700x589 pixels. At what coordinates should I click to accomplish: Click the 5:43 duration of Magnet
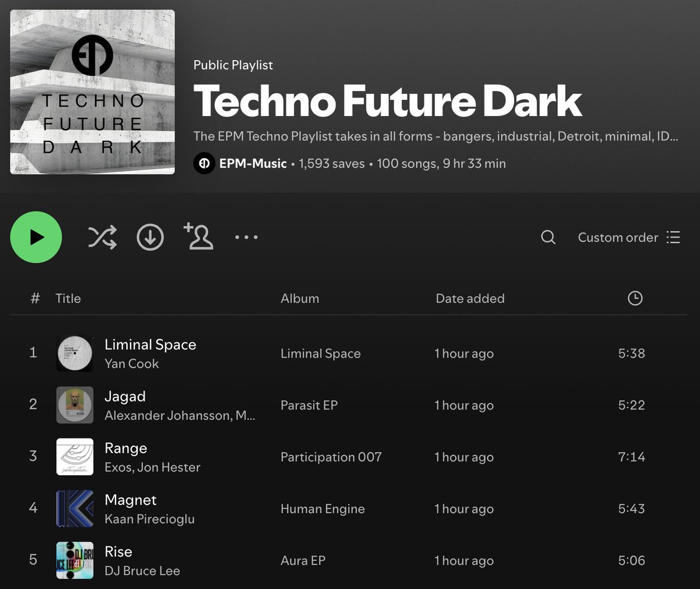coord(632,509)
